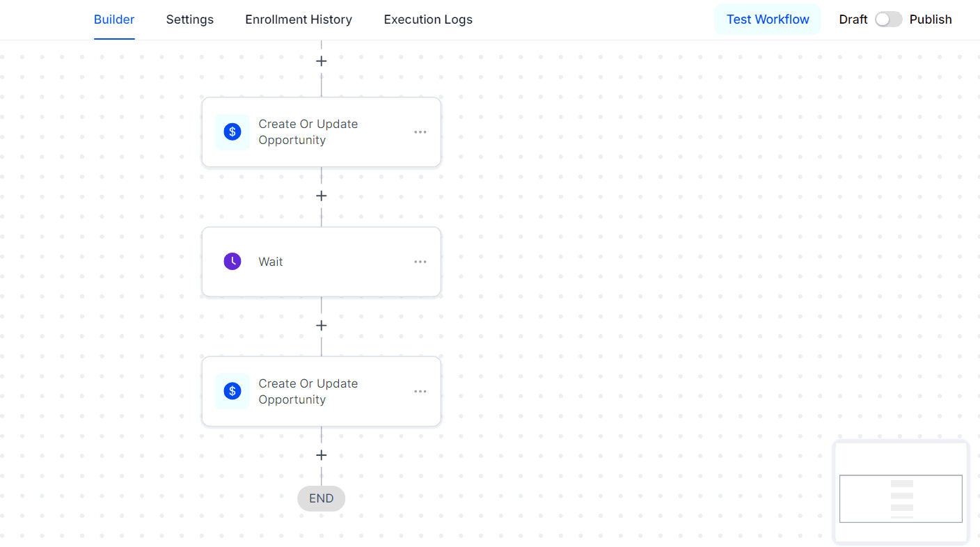Open the three-dot menu on the Wait node
Screen dimensions: 980x547
click(x=420, y=261)
